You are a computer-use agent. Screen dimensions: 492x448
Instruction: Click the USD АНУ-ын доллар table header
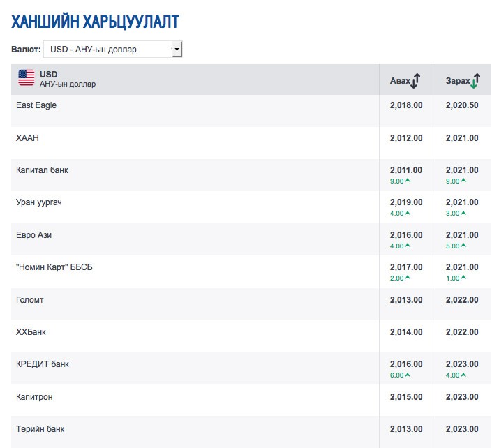[67, 79]
